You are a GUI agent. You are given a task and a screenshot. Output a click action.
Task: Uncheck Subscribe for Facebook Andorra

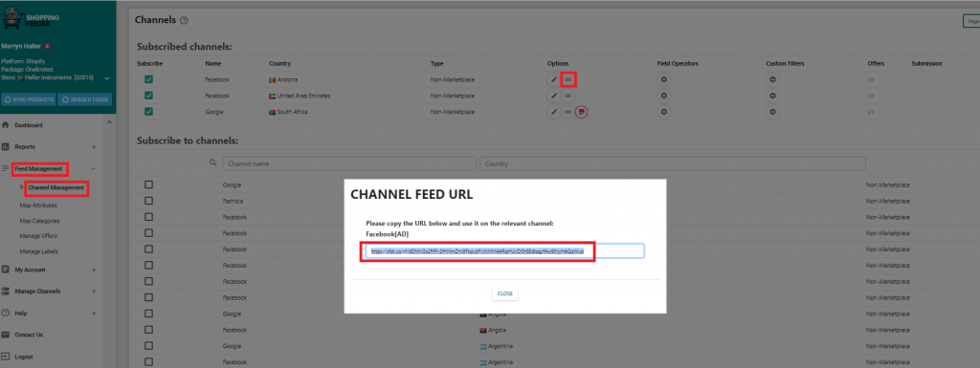pos(148,80)
